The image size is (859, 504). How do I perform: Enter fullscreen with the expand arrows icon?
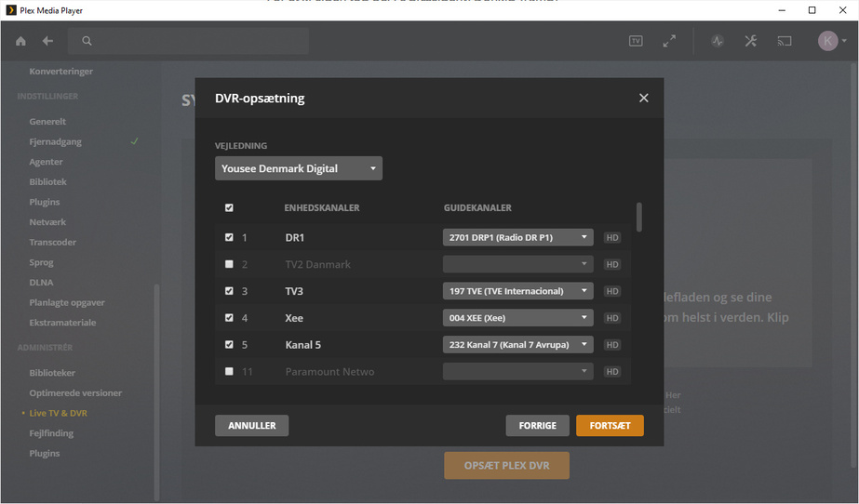click(x=669, y=41)
